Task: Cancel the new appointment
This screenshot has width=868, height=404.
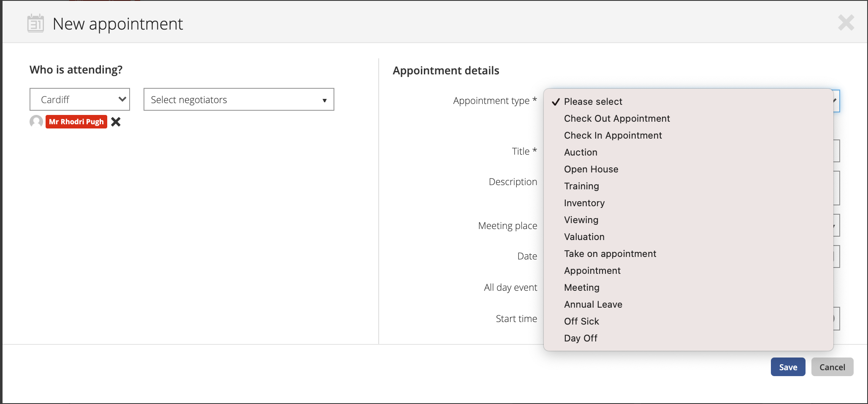Action: [832, 367]
